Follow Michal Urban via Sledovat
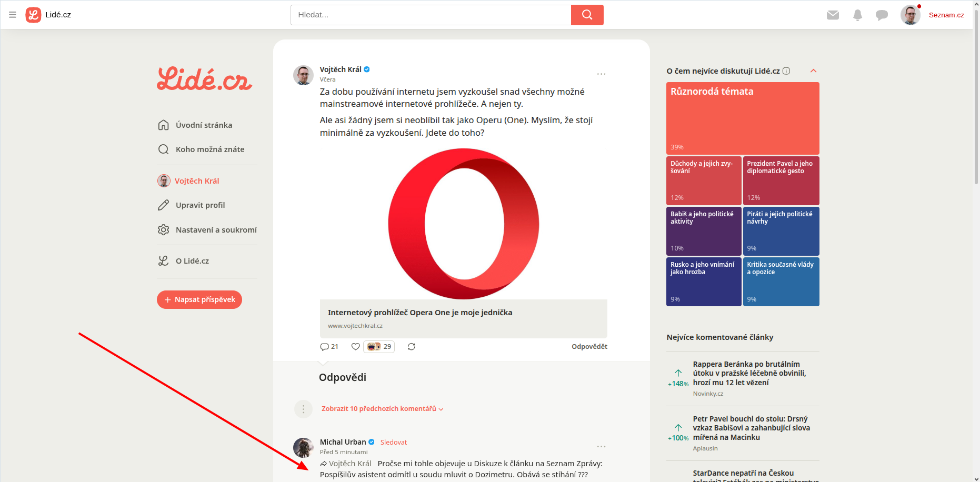Image resolution: width=980 pixels, height=482 pixels. click(x=393, y=443)
